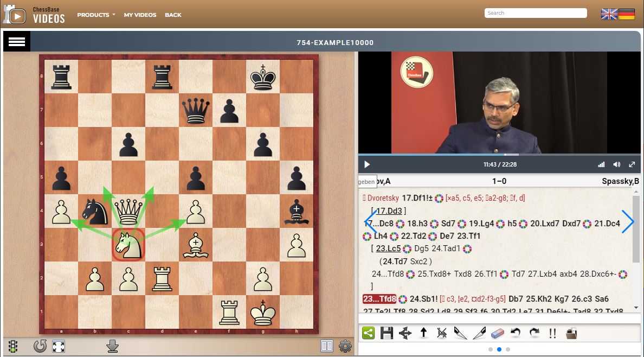Screen dimensions: 644x357
Task: Flip the board using the circular arrow icon
Action: [x=40, y=346]
